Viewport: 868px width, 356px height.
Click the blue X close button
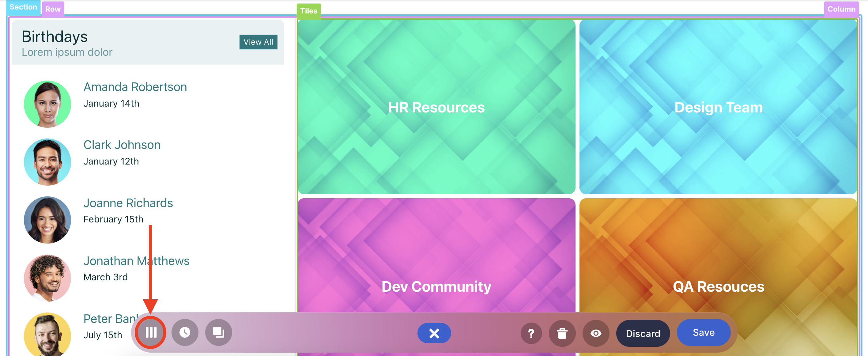pos(434,333)
